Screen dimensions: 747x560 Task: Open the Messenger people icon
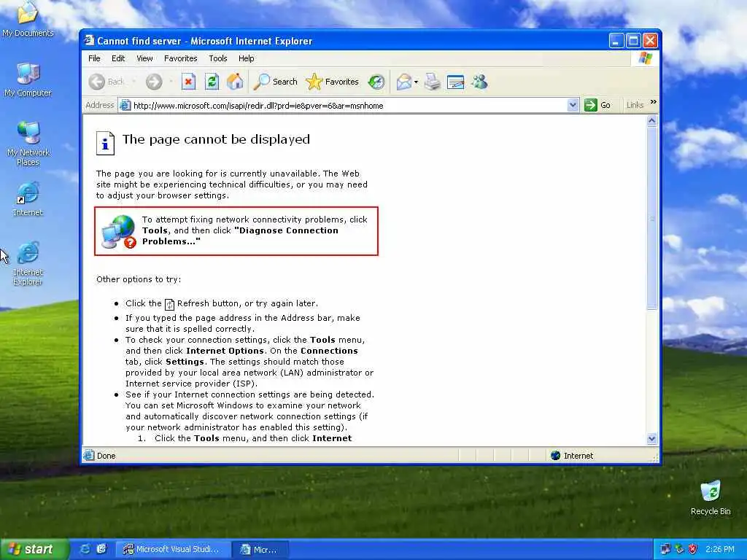tap(479, 82)
